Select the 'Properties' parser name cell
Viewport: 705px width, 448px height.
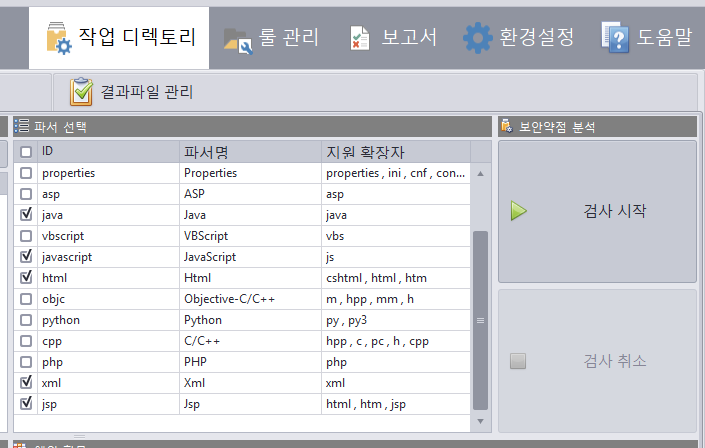coord(250,173)
